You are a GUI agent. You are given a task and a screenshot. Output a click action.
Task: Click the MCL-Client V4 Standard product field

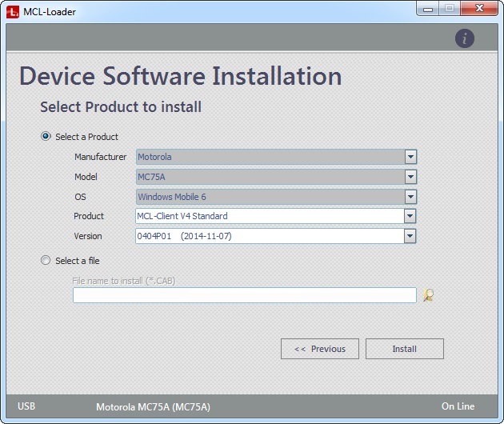pos(270,216)
